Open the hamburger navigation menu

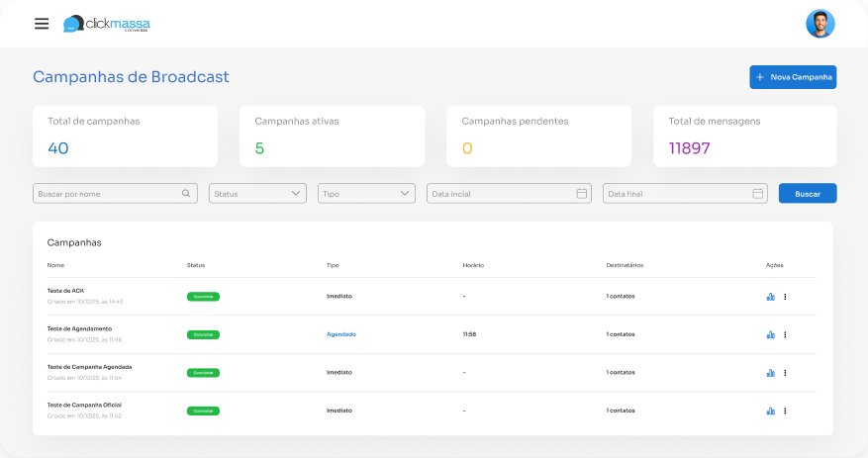42,24
